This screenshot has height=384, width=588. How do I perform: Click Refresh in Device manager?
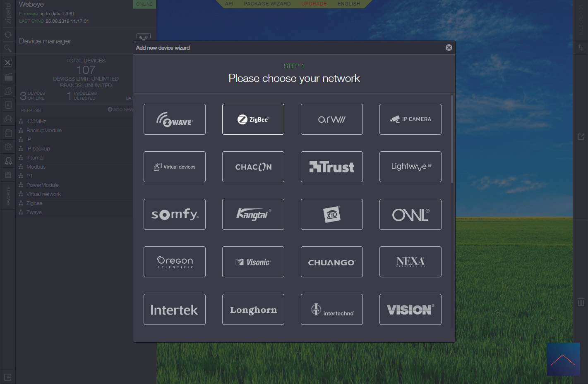[x=31, y=110]
